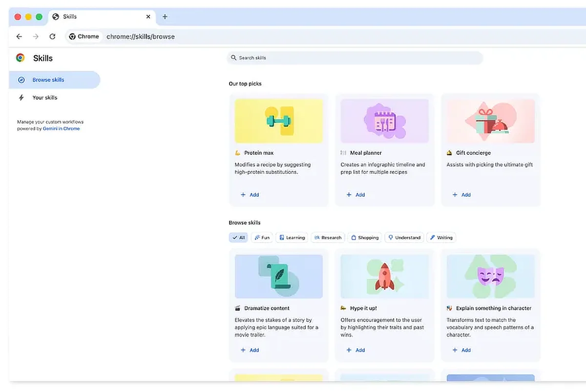Image resolution: width=586 pixels, height=392 pixels.
Task: Filter skills by the Shopping category
Action: tap(364, 238)
